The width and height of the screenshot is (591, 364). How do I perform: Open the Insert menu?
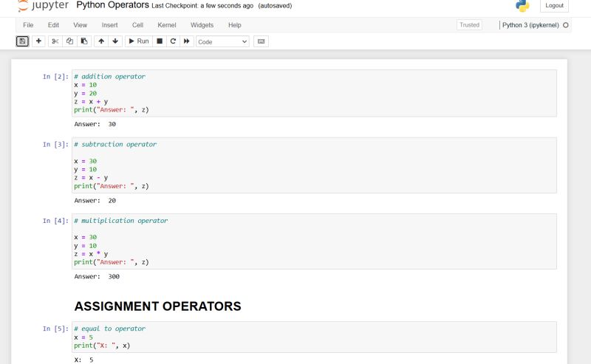109,25
